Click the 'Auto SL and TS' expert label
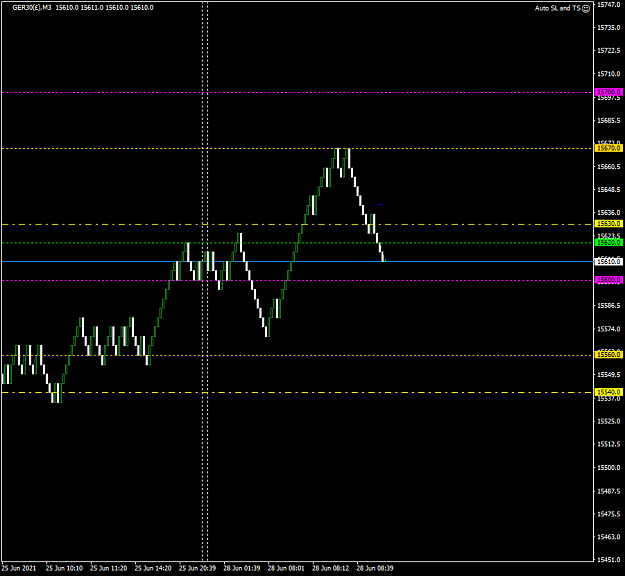 (x=558, y=8)
